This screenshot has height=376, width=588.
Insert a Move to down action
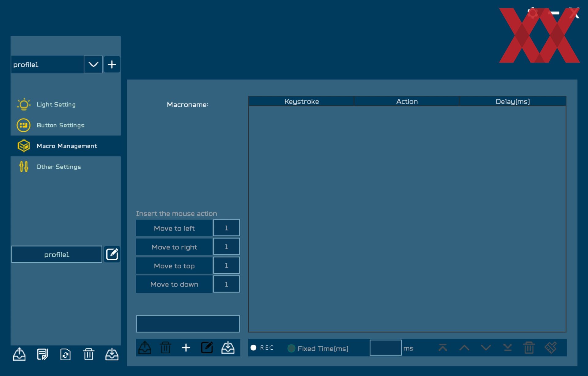pyautogui.click(x=174, y=284)
